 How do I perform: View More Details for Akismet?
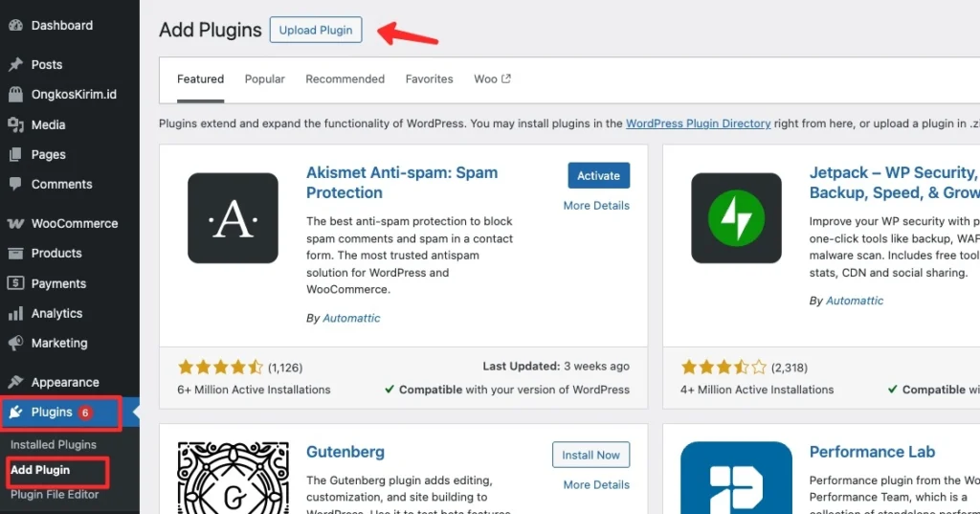tap(596, 206)
